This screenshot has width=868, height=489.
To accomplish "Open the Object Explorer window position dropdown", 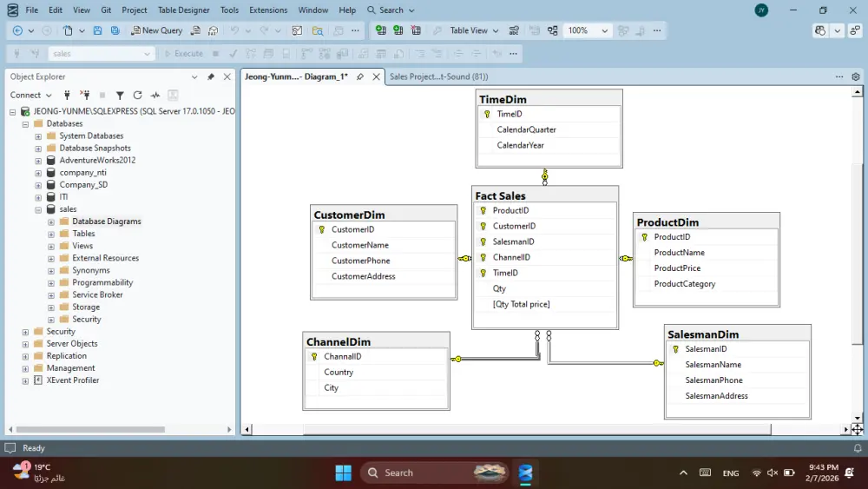I will tap(194, 76).
